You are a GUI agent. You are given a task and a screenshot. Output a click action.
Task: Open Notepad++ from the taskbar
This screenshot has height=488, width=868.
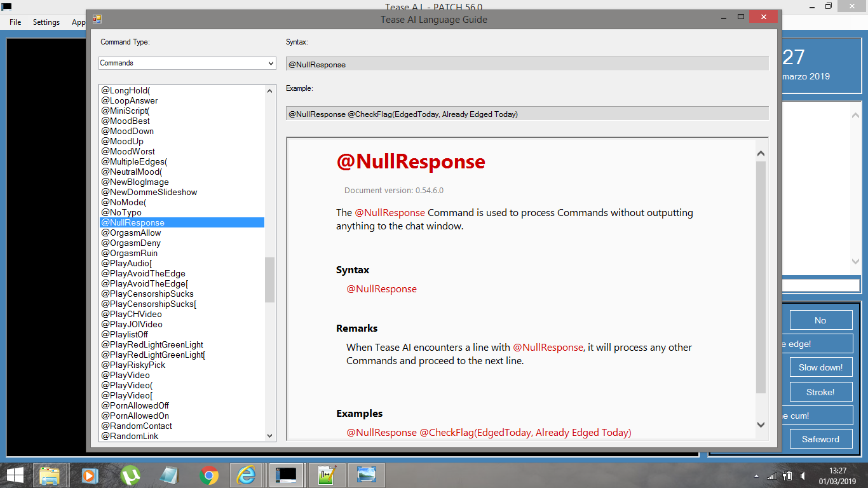(327, 475)
